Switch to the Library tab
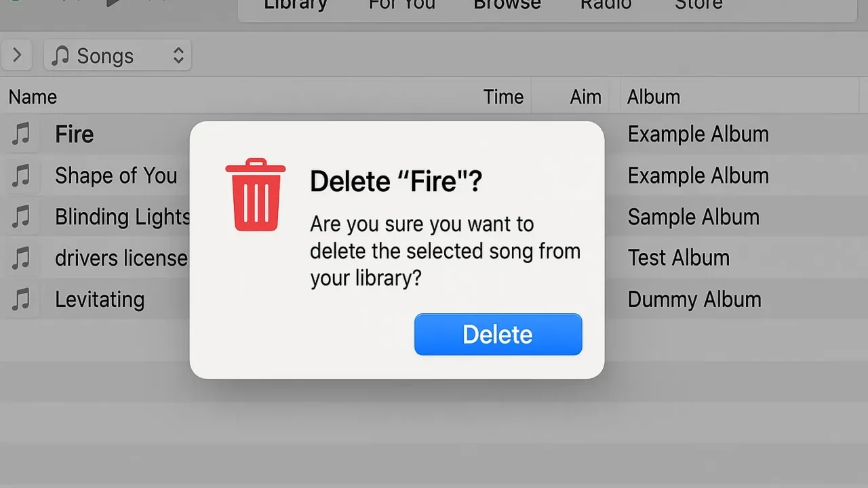The width and height of the screenshot is (868, 488). click(x=295, y=5)
